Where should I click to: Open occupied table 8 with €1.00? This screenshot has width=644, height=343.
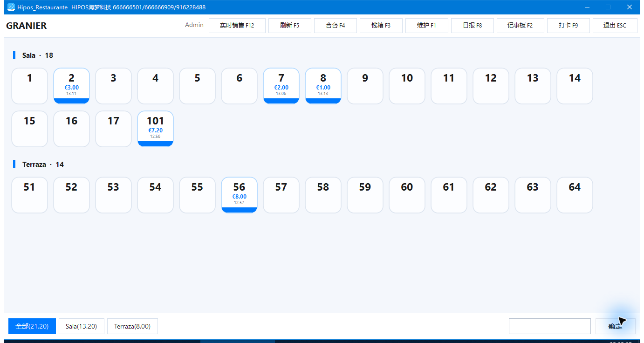(x=323, y=86)
